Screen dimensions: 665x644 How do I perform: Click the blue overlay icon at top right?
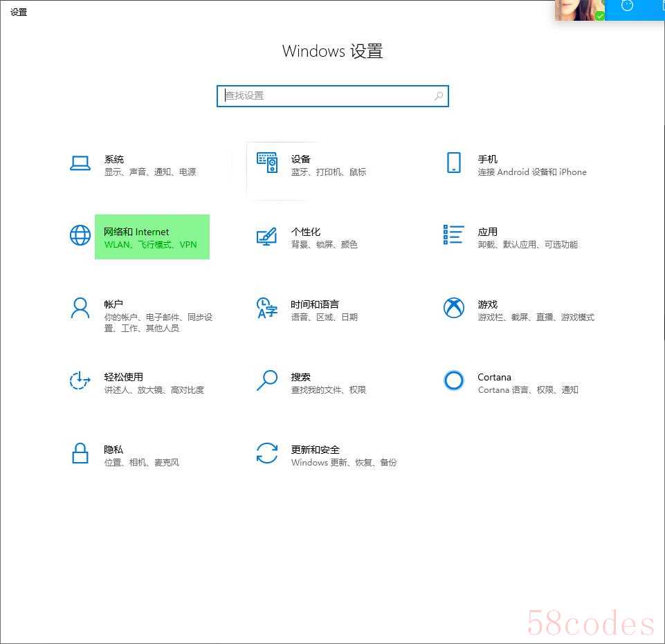coord(627,6)
